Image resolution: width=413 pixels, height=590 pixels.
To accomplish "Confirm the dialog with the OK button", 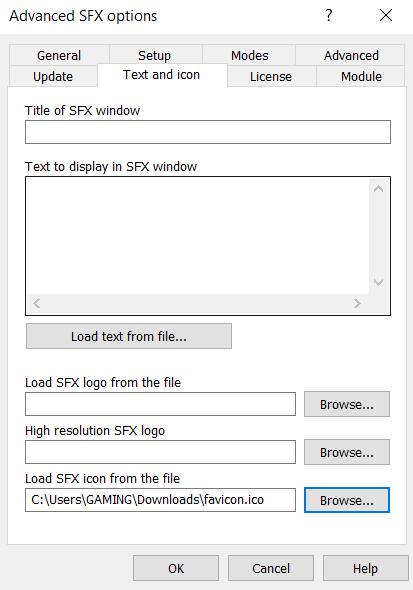I will (x=176, y=568).
